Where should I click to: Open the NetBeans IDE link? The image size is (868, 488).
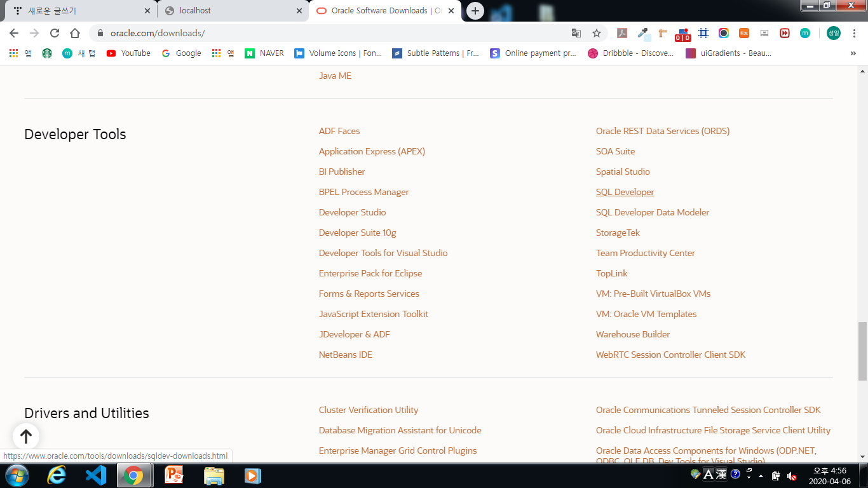[346, 355]
